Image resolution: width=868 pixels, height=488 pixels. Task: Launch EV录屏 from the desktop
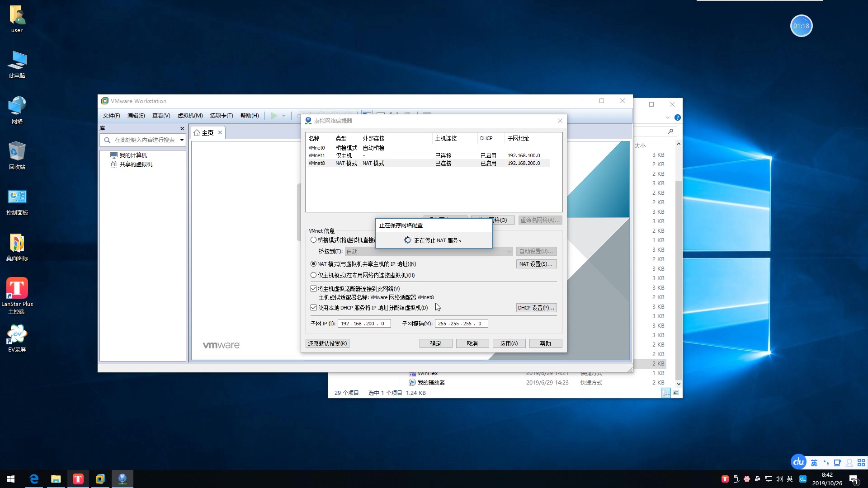(17, 338)
